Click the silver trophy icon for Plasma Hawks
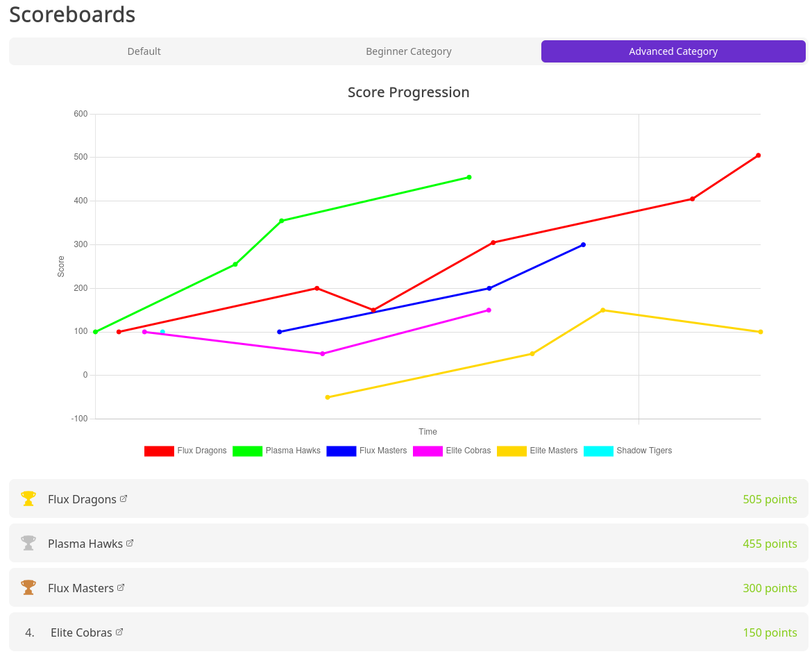Screen dimensions: 812x654 pos(28,543)
